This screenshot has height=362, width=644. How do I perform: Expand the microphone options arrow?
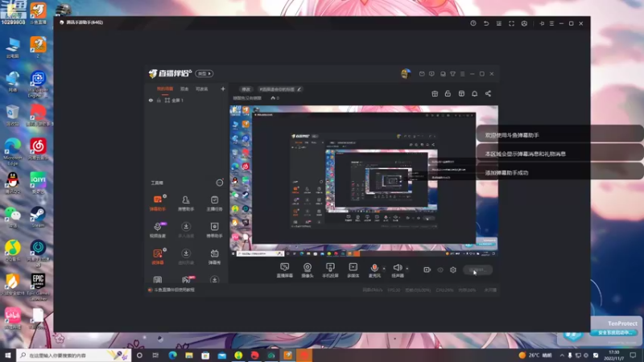(384, 269)
